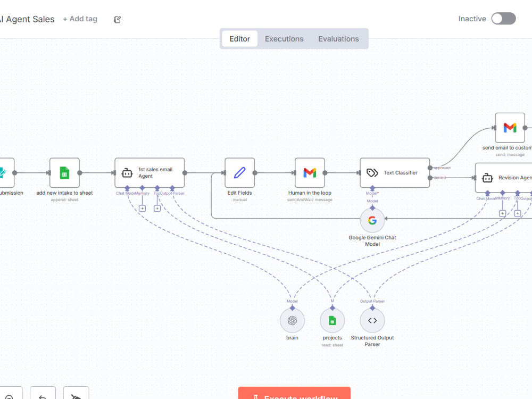Add Memory to 1st sales email Agent
This screenshot has height=399, width=532.
click(x=142, y=209)
